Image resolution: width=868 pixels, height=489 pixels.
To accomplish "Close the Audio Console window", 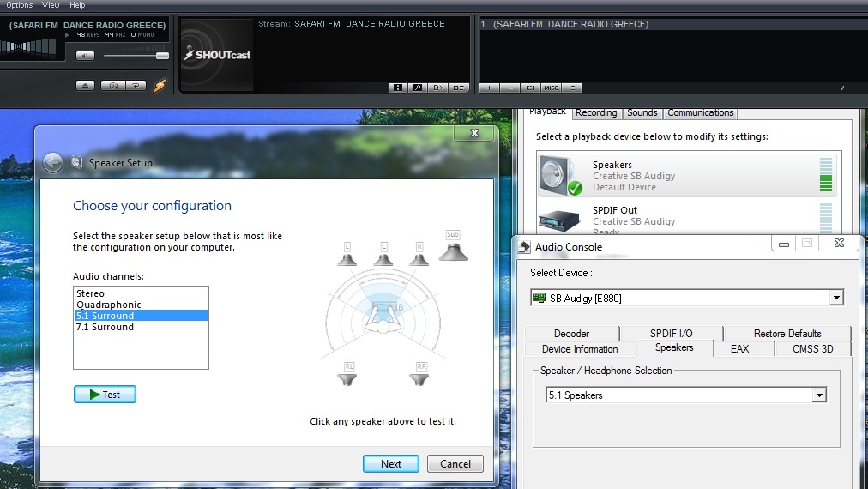I will click(839, 243).
